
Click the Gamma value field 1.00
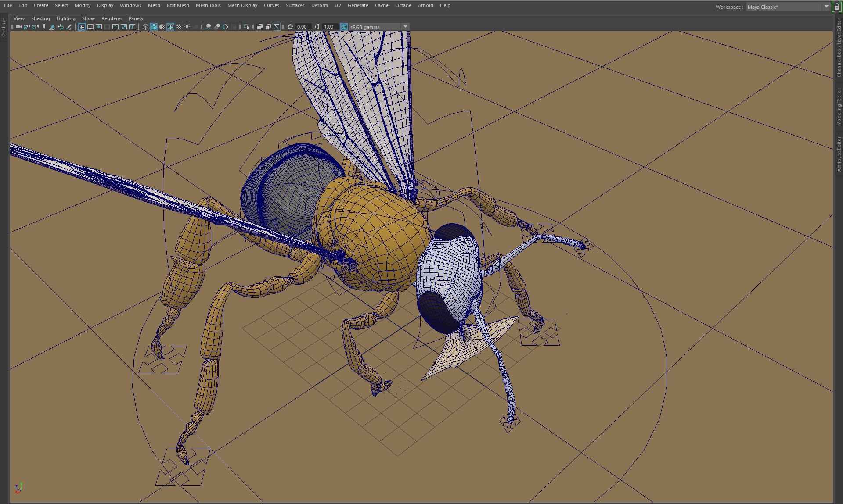(330, 27)
